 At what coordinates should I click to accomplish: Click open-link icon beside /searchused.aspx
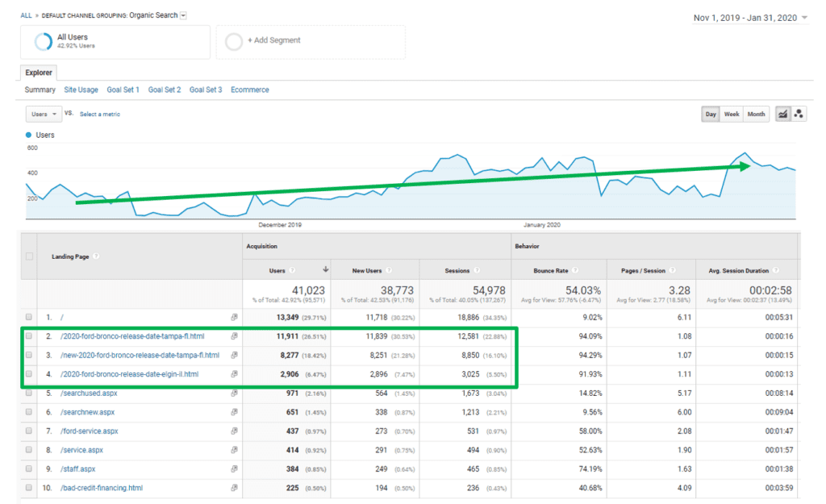click(x=235, y=393)
